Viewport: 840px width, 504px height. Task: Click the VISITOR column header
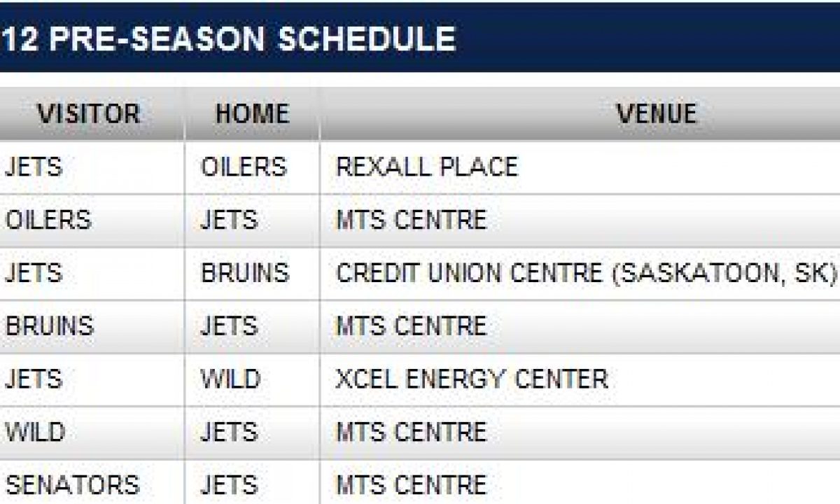tap(89, 113)
